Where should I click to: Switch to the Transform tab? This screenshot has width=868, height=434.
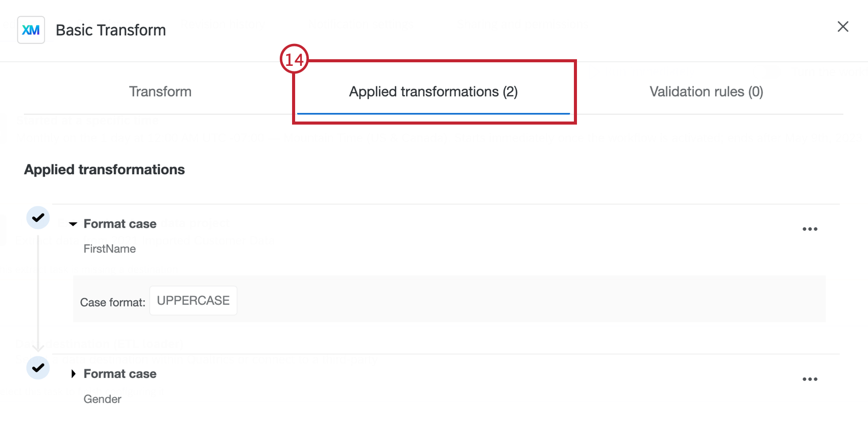click(160, 91)
